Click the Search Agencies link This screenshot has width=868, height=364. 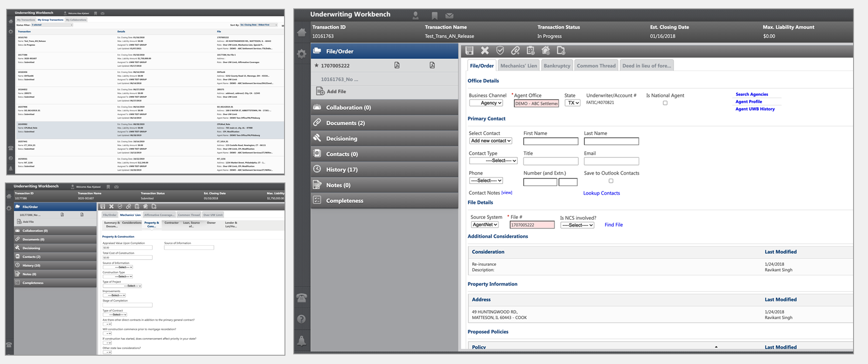(751, 94)
